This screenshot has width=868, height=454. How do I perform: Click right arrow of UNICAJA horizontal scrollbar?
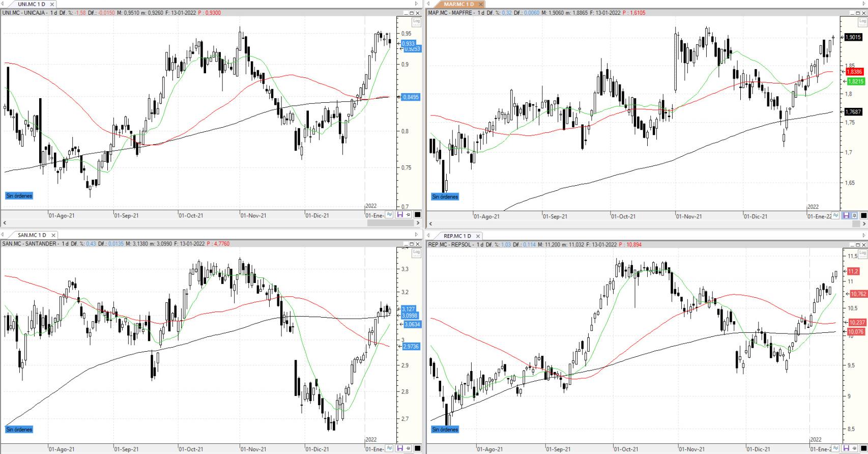click(418, 223)
